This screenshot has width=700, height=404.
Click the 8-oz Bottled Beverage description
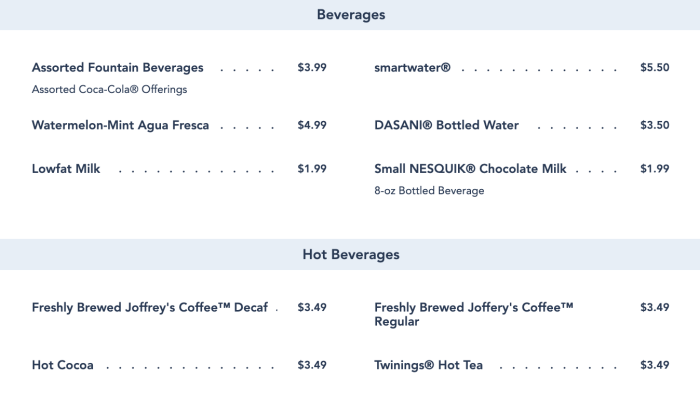pyautogui.click(x=429, y=191)
